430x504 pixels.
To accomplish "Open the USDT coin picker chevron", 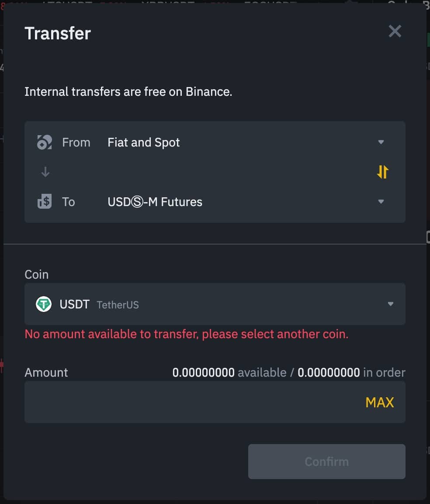I will click(x=391, y=304).
